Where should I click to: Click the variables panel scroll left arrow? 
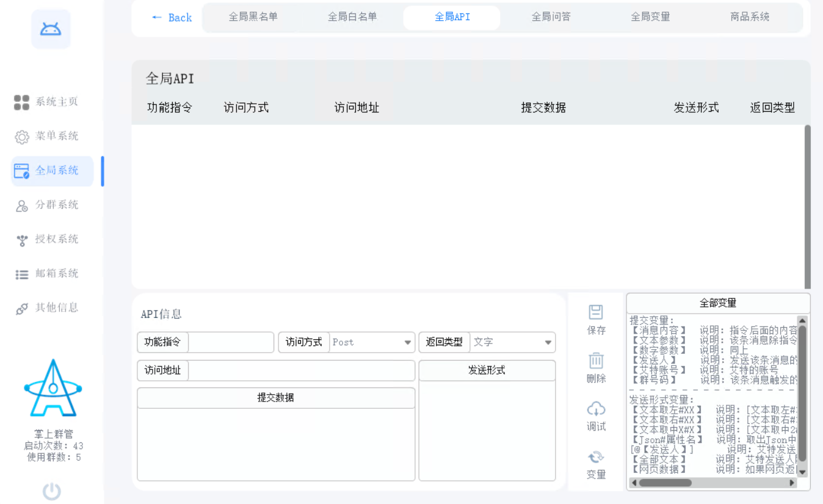634,483
